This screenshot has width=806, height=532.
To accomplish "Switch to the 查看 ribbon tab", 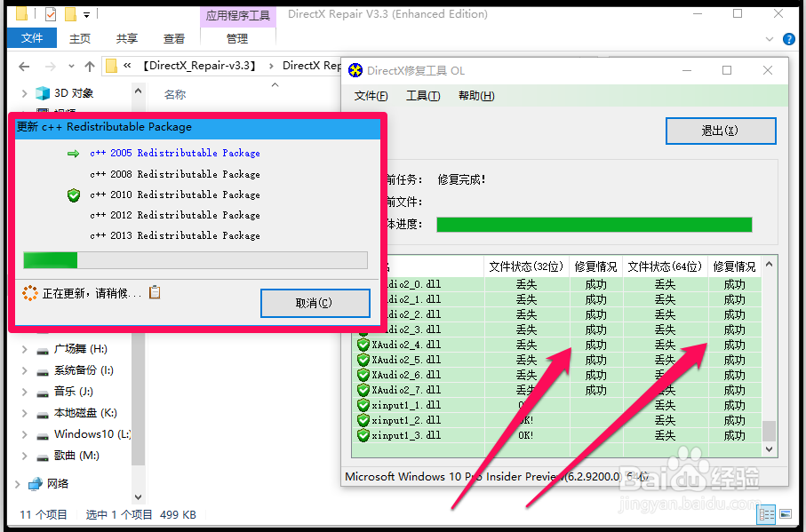I will click(174, 38).
